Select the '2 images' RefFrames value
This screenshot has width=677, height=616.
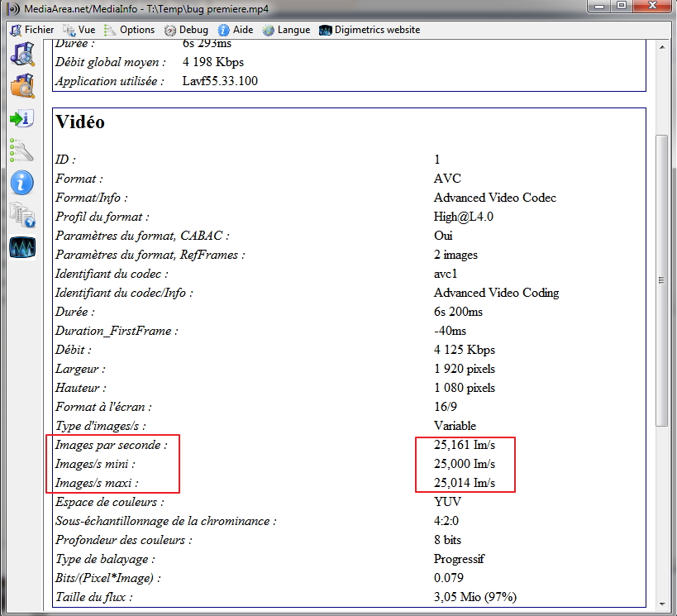455,255
